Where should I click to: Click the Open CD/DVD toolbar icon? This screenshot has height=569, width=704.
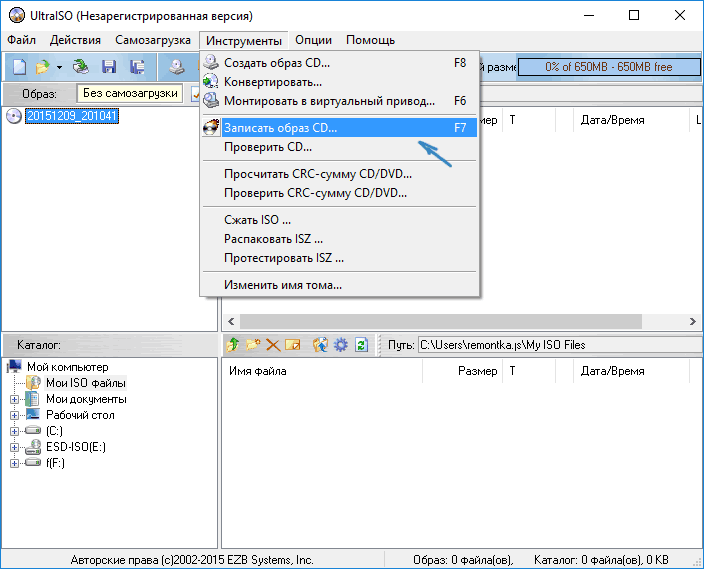click(81, 67)
